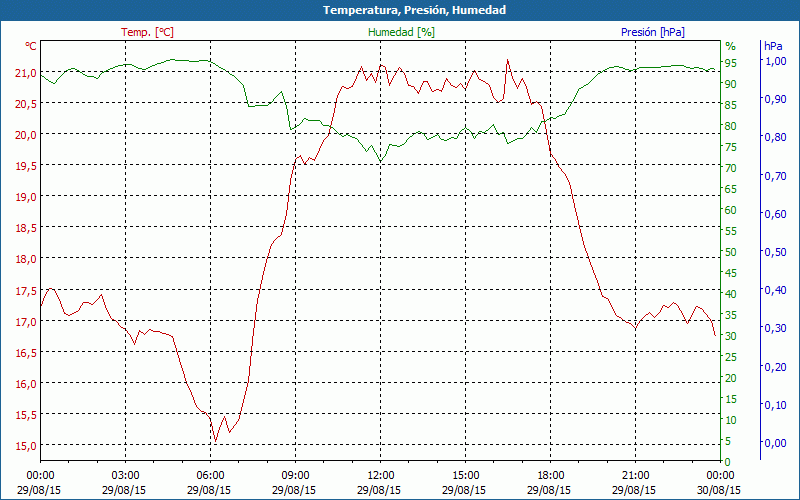Click the '40' humidity axis value
Image resolution: width=800 pixels, height=500 pixels.
pyautogui.click(x=731, y=294)
